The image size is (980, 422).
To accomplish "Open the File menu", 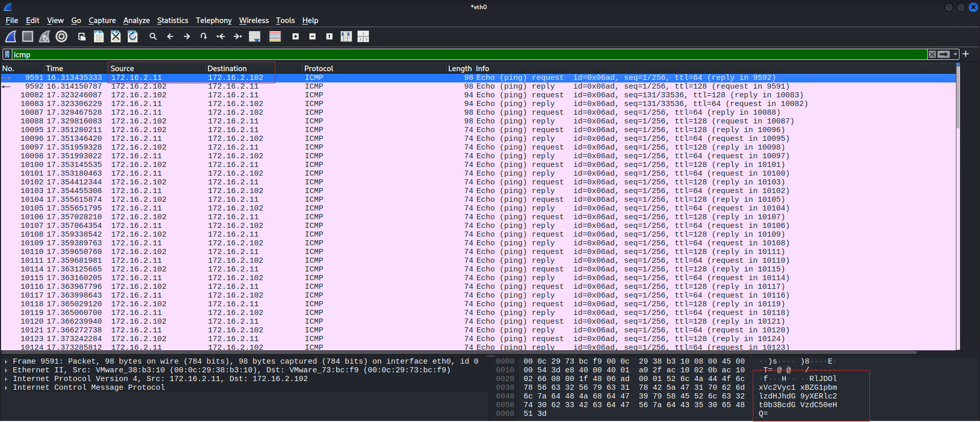I will 12,20.
